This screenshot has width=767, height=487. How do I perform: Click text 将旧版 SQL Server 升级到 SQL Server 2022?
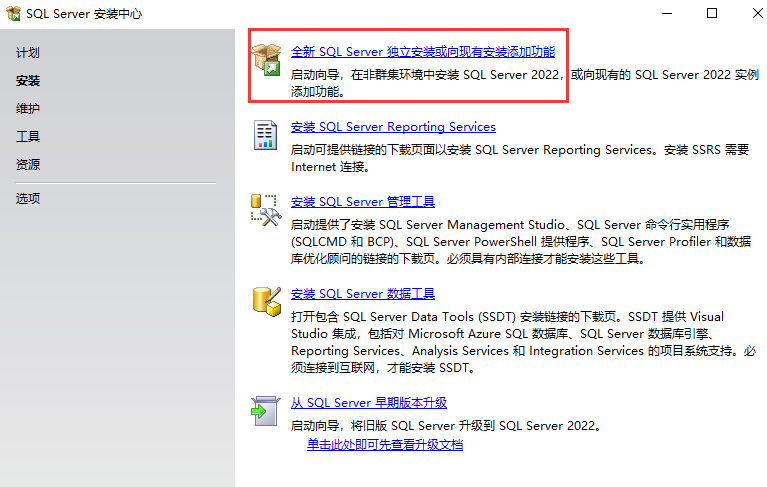click(x=475, y=426)
